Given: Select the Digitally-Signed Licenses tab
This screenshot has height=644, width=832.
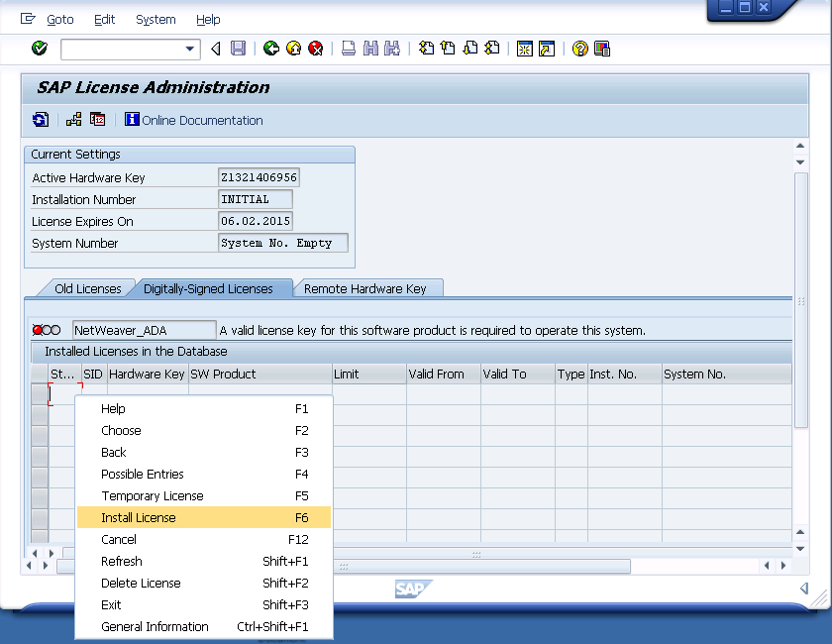Looking at the screenshot, I should (208, 289).
